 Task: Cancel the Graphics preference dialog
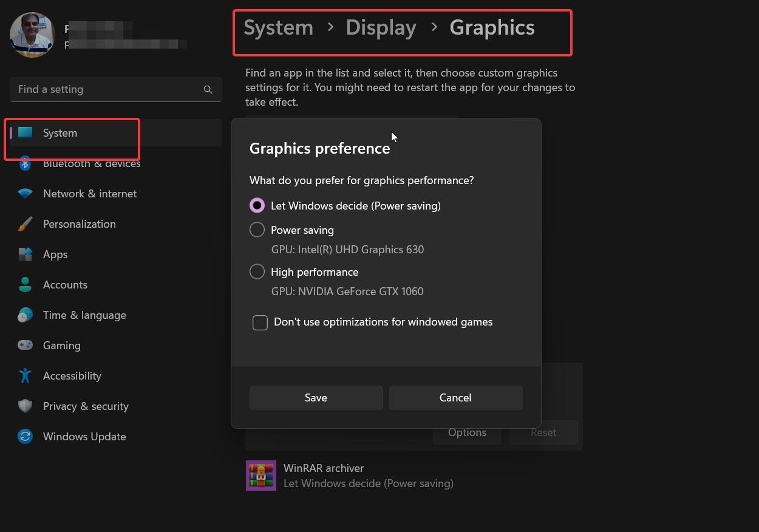click(455, 398)
